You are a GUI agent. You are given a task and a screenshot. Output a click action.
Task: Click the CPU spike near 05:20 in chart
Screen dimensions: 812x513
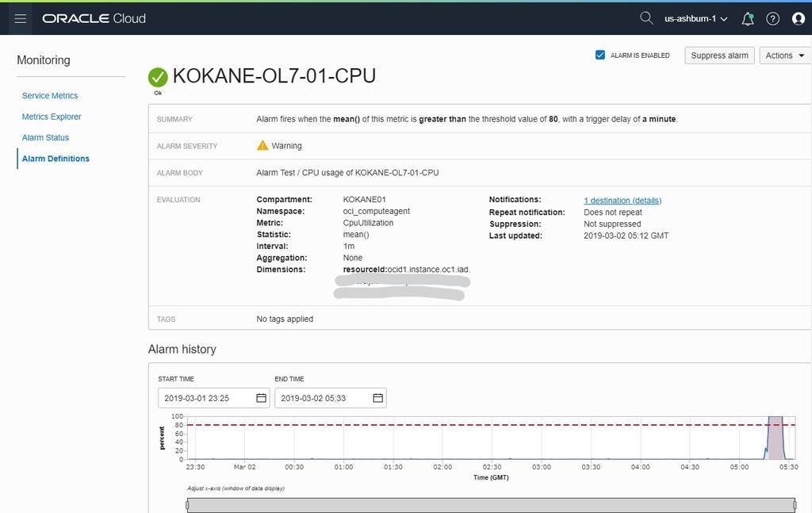776,438
